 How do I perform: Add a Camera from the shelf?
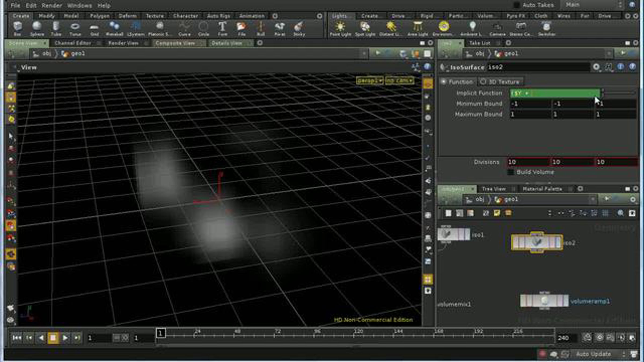(x=497, y=28)
